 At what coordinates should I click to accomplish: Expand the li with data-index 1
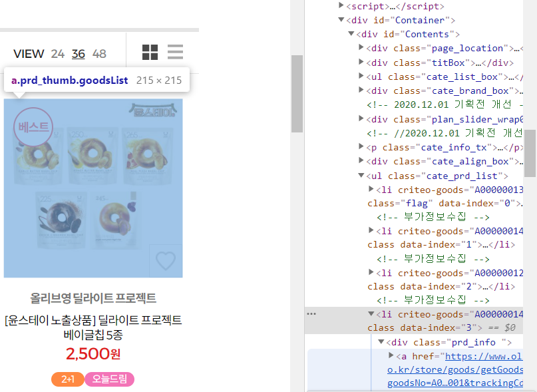[371, 230]
